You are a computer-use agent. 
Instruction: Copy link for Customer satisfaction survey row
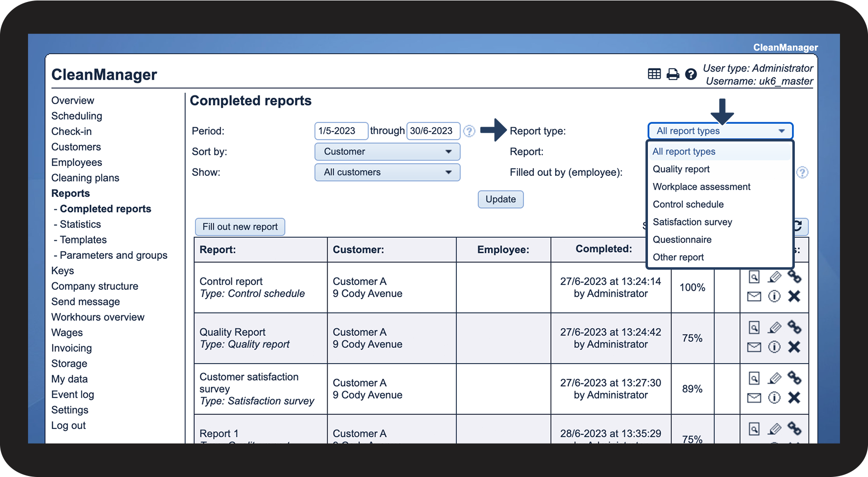click(x=794, y=378)
